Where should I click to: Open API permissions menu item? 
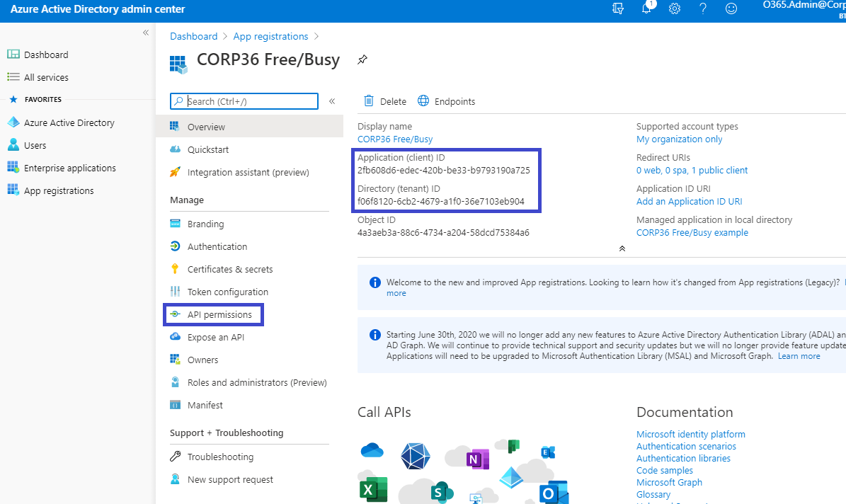(x=219, y=314)
